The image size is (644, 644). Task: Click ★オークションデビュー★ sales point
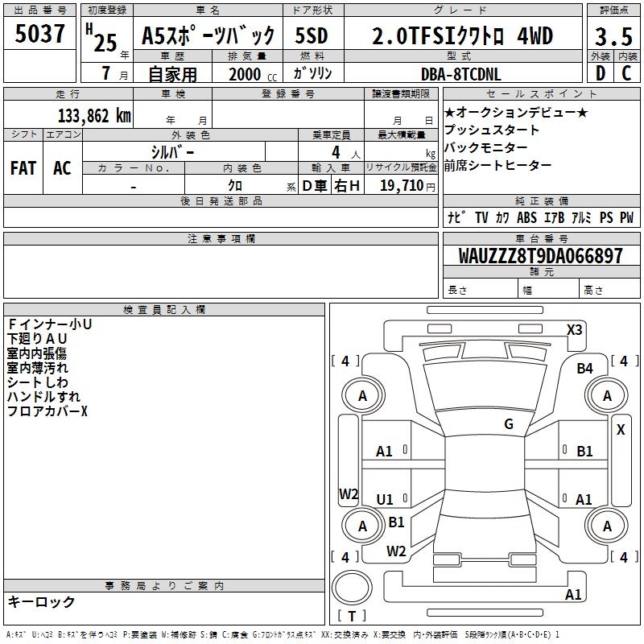[x=516, y=112]
